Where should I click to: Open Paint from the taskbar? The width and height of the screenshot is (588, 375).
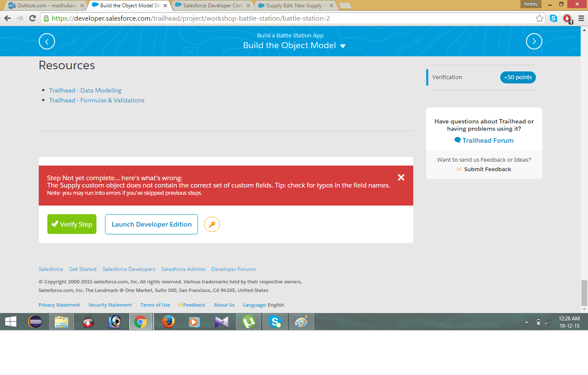tap(302, 322)
